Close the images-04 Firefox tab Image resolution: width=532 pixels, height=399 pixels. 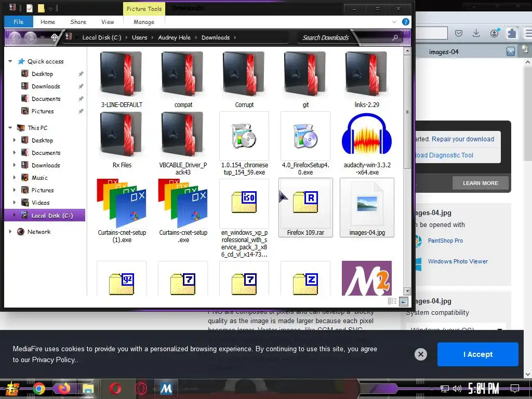[510, 51]
